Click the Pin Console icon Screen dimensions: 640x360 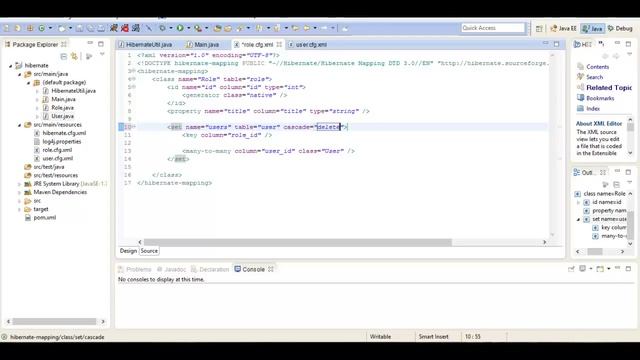(x=571, y=269)
